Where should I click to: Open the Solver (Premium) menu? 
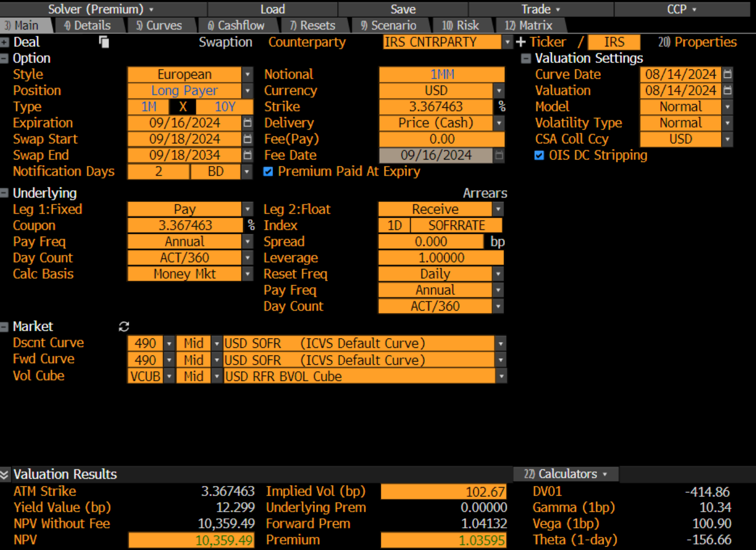pos(101,9)
